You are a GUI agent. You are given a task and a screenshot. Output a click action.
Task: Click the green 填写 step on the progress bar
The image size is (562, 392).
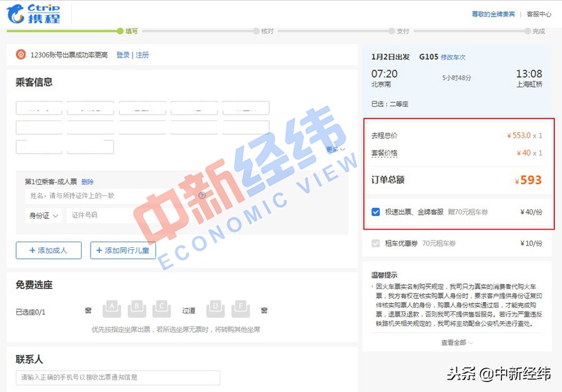pos(119,30)
